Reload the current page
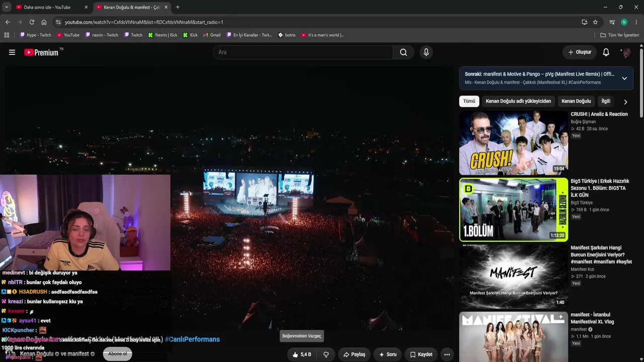 tap(32, 22)
